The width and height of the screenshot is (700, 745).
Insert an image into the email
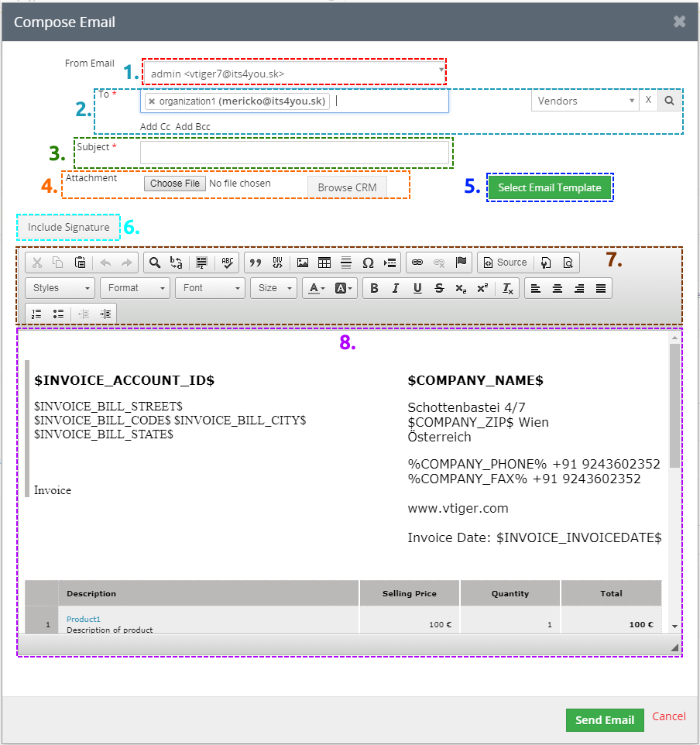(x=303, y=263)
